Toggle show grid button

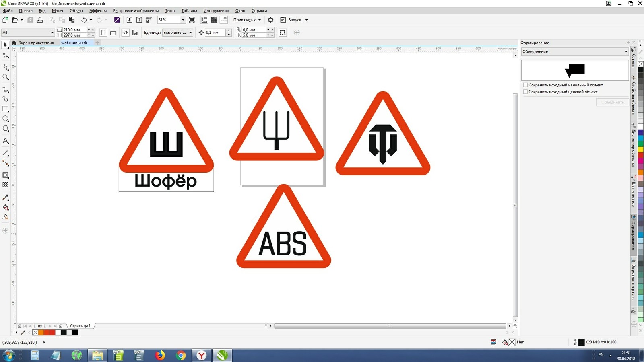214,20
